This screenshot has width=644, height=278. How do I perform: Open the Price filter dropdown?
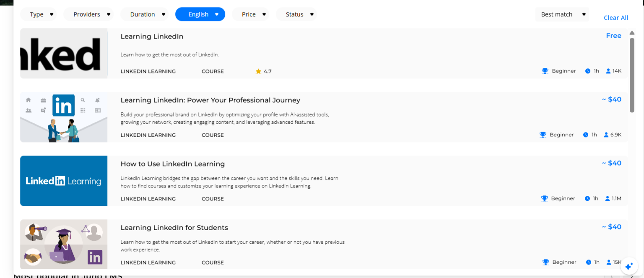point(250,14)
